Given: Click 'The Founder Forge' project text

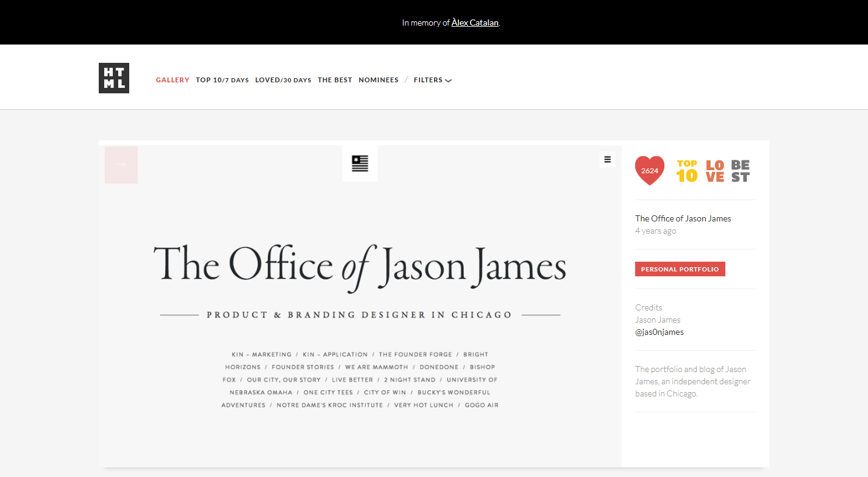Looking at the screenshot, I should tap(416, 354).
